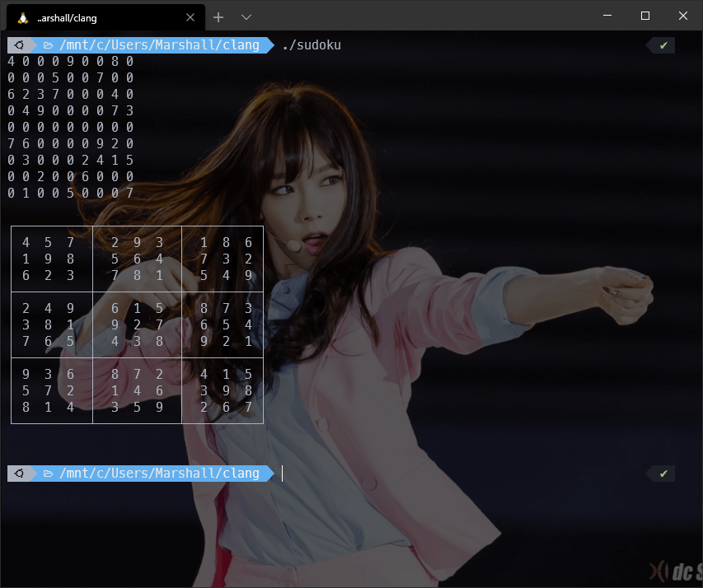Click the shell icon at the start of the first prompt

coord(18,45)
